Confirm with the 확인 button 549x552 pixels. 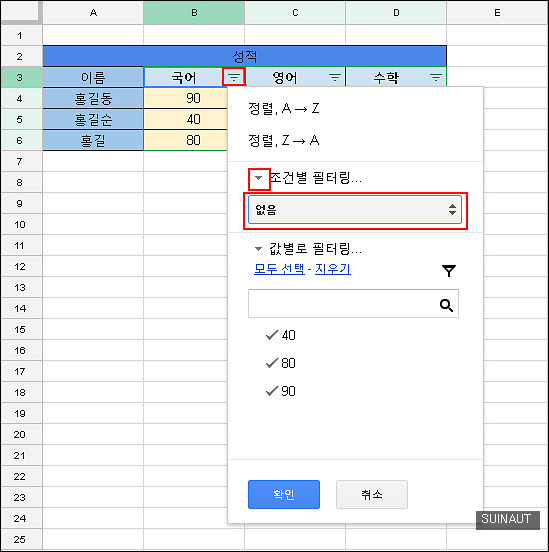[x=284, y=495]
